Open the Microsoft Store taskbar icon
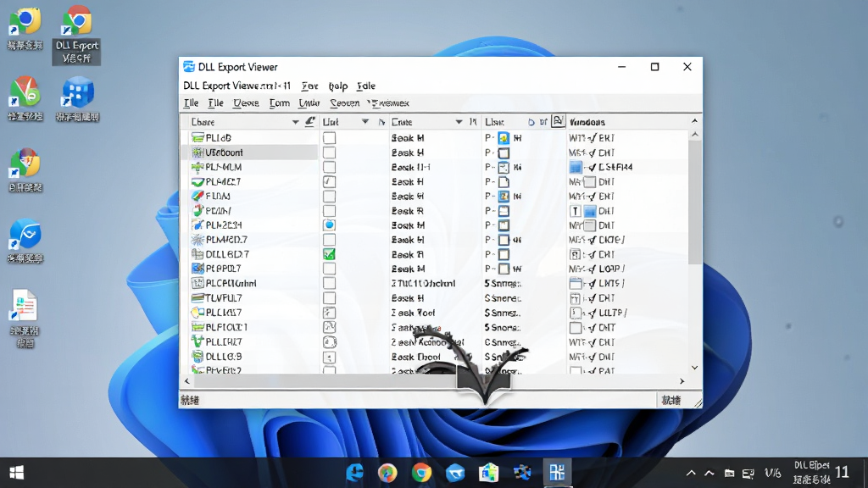The width and height of the screenshot is (868, 488). click(x=488, y=473)
